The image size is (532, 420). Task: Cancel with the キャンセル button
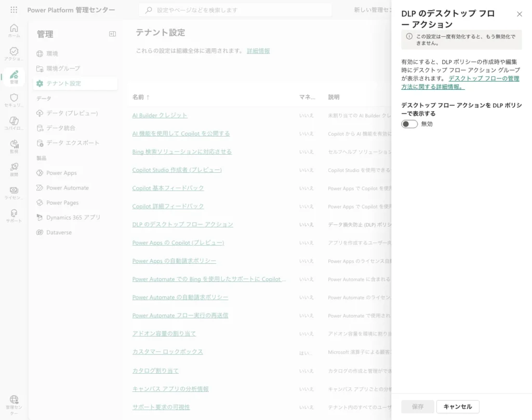(x=458, y=407)
